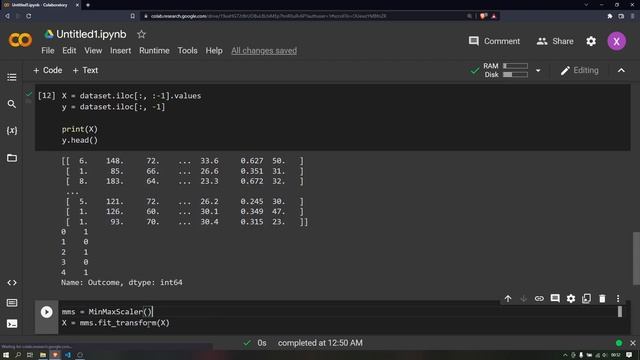The height and width of the screenshot is (360, 640).
Task: Open Windows taskbar search
Action: coord(18,355)
